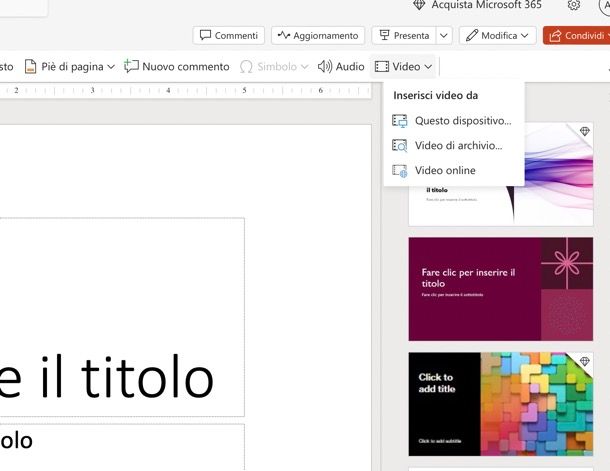Click the Video filmstrip icon in toolbar
The image size is (610, 471).
[382, 67]
